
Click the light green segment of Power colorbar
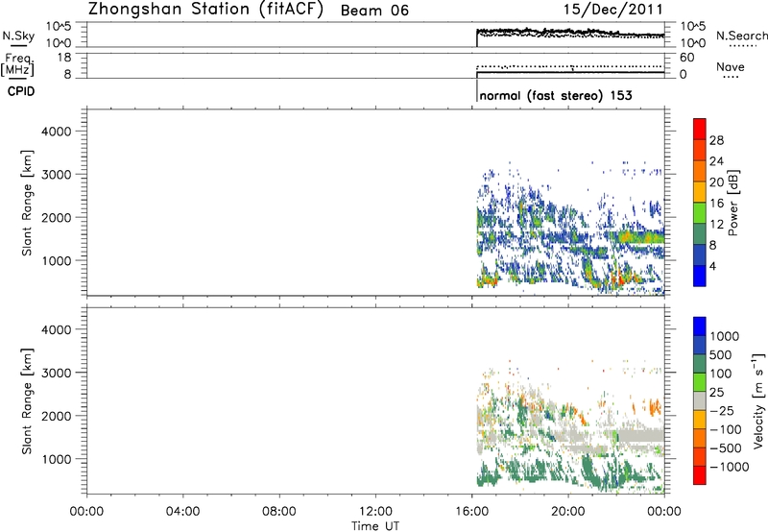[x=700, y=213]
